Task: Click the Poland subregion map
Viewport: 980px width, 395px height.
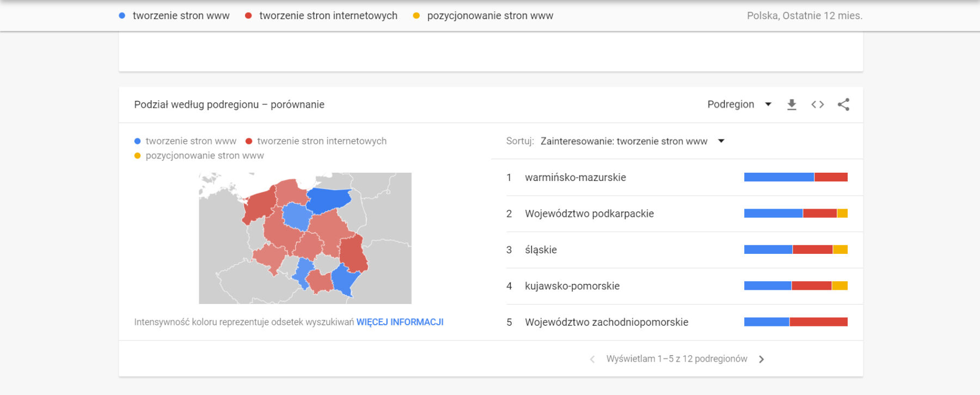Action: point(305,238)
